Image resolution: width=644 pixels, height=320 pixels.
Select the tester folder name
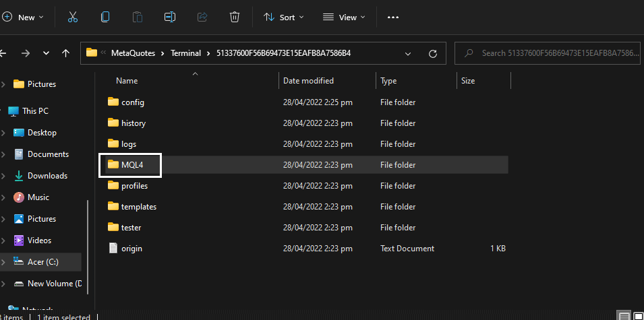pyautogui.click(x=131, y=227)
